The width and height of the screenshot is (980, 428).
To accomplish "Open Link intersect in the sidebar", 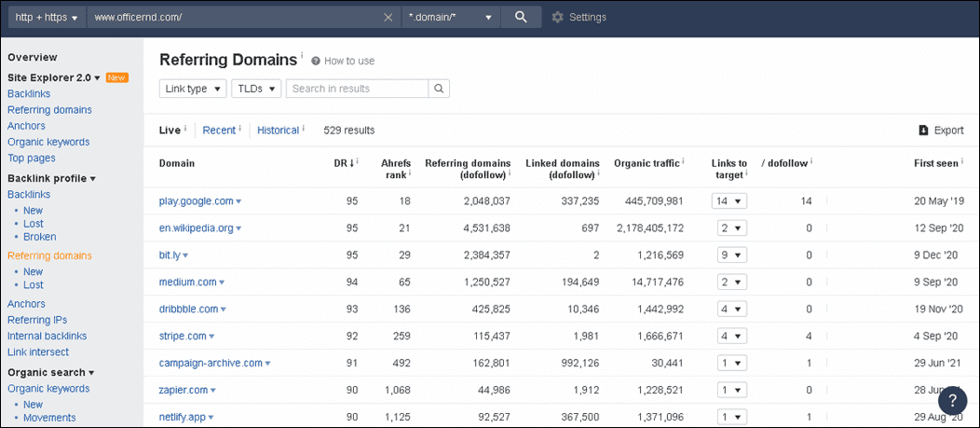I will tap(38, 352).
